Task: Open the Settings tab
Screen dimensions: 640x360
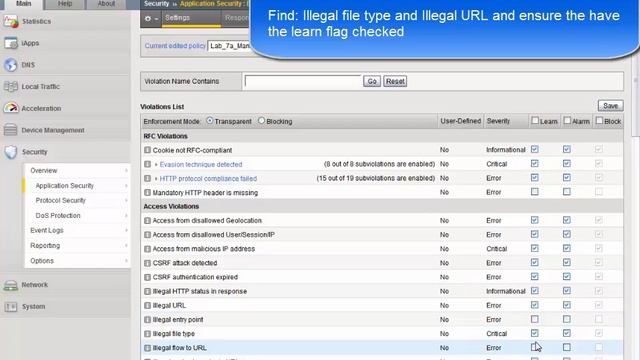Action: (x=191, y=18)
